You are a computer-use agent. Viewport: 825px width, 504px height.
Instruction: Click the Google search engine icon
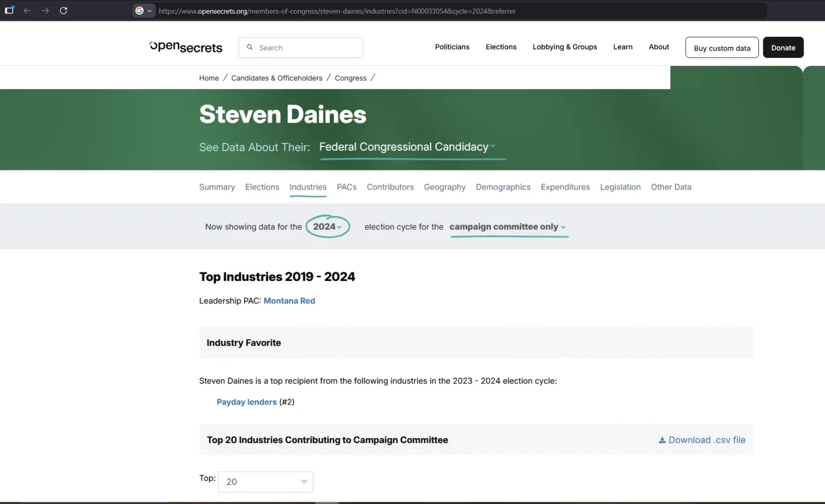tap(140, 10)
